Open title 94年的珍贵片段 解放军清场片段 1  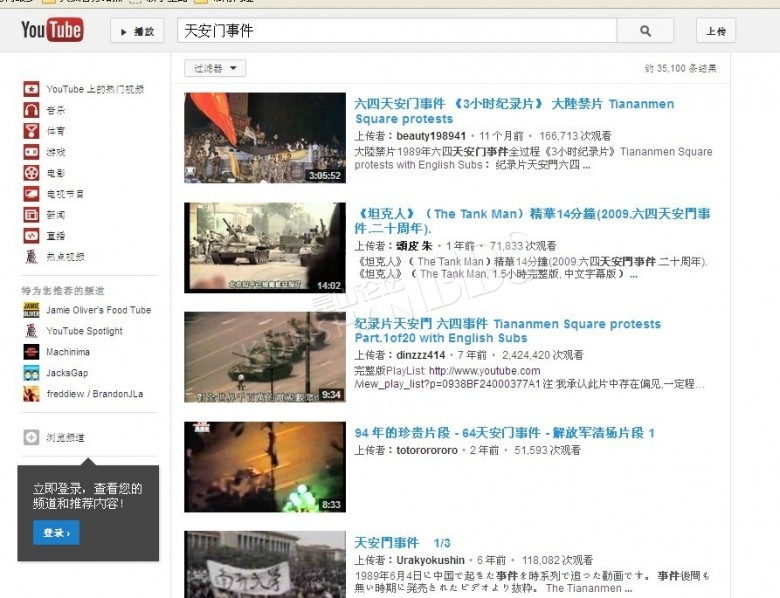pyautogui.click(x=504, y=433)
